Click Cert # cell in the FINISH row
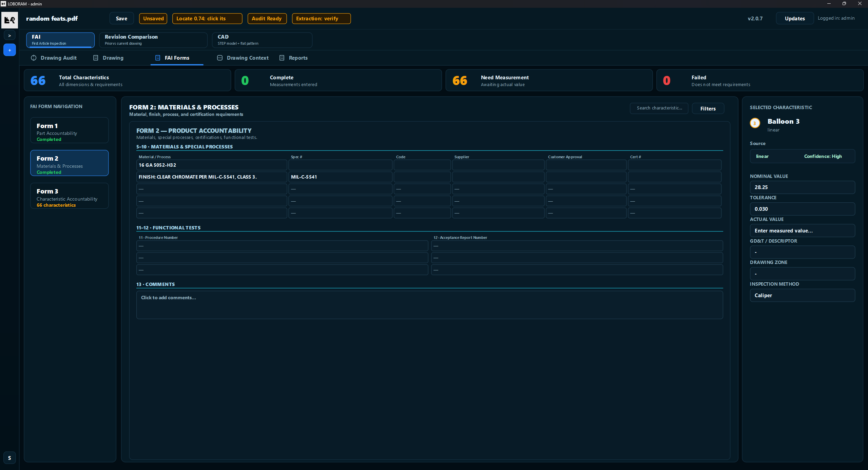Viewport: 868px width, 470px height. point(675,177)
